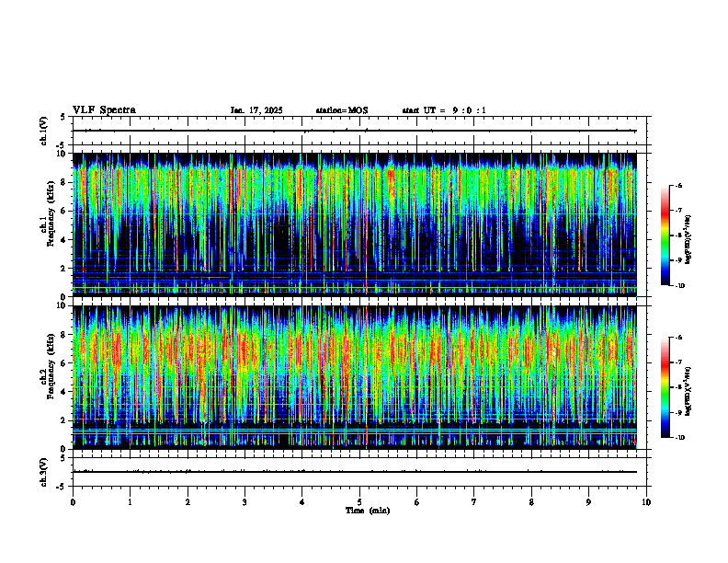Click the ch.1 spectrogram color scale bar
This screenshot has height=563, width=728.
pos(665,236)
